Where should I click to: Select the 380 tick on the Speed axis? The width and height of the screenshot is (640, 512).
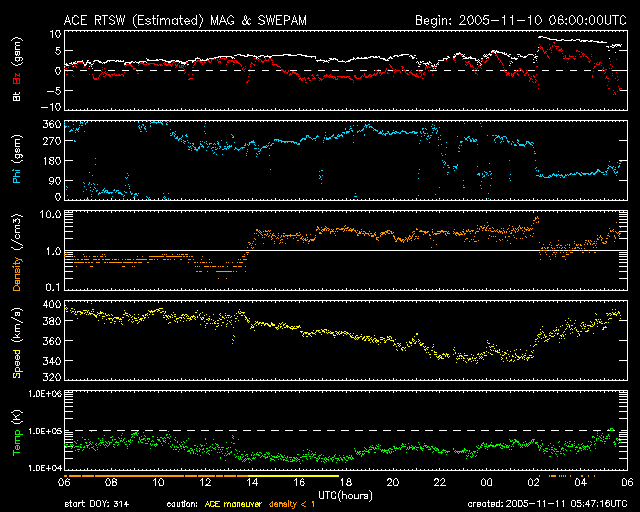point(52,321)
